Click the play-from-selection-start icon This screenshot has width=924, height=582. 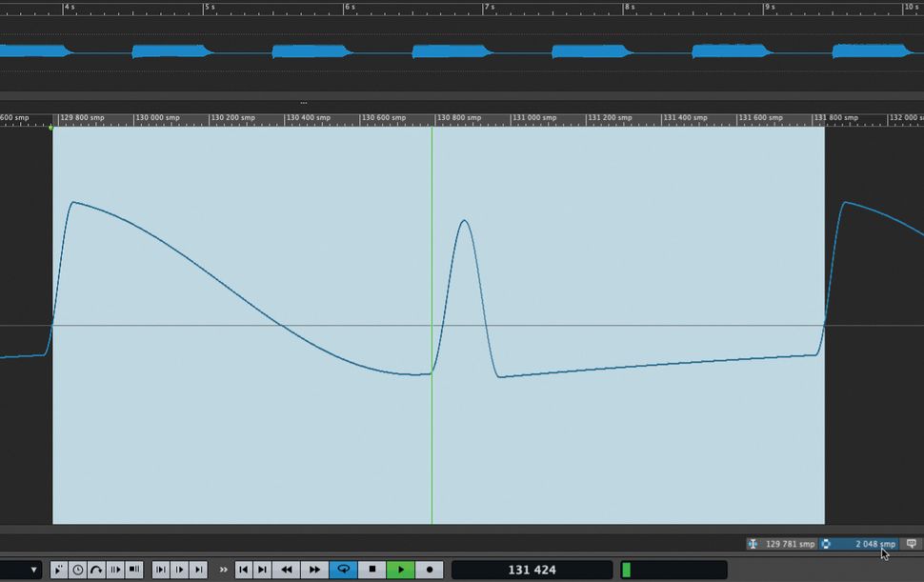[115, 569]
